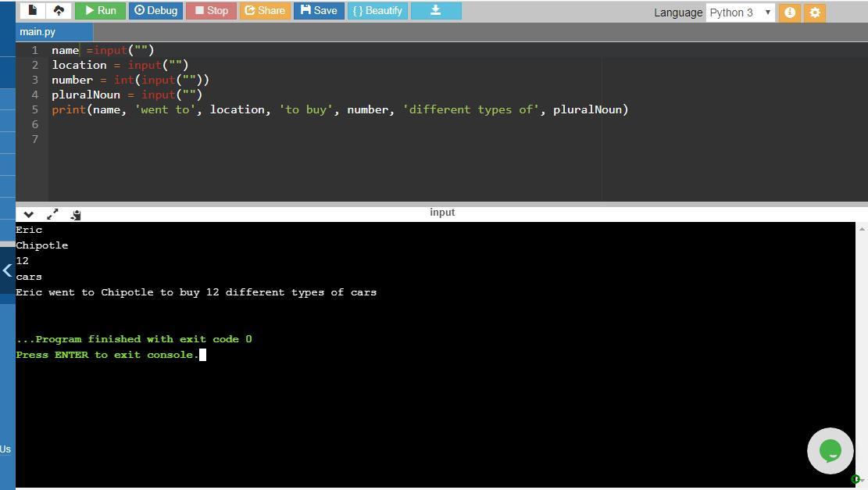This screenshot has width=868, height=490.
Task: Save the project
Action: pyautogui.click(x=319, y=10)
